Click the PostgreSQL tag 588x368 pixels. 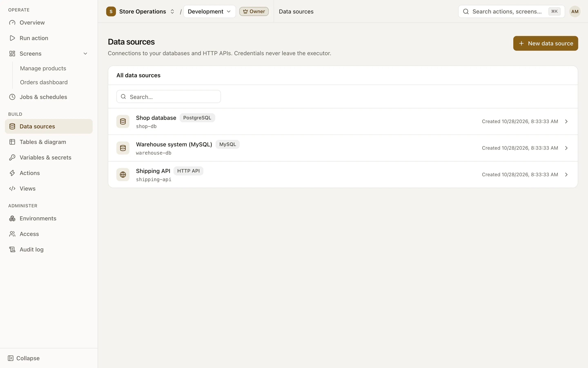(x=197, y=118)
